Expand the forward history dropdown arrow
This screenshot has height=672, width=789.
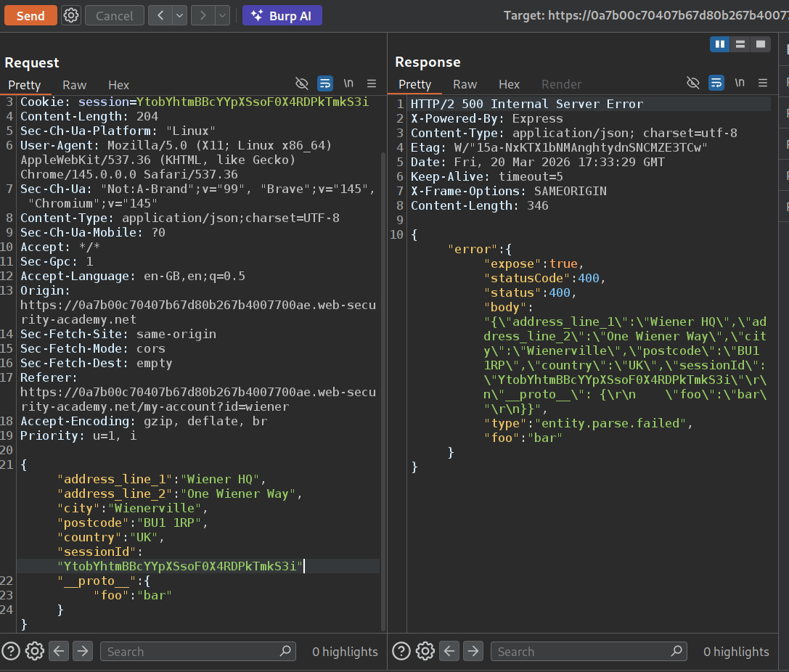pos(222,15)
